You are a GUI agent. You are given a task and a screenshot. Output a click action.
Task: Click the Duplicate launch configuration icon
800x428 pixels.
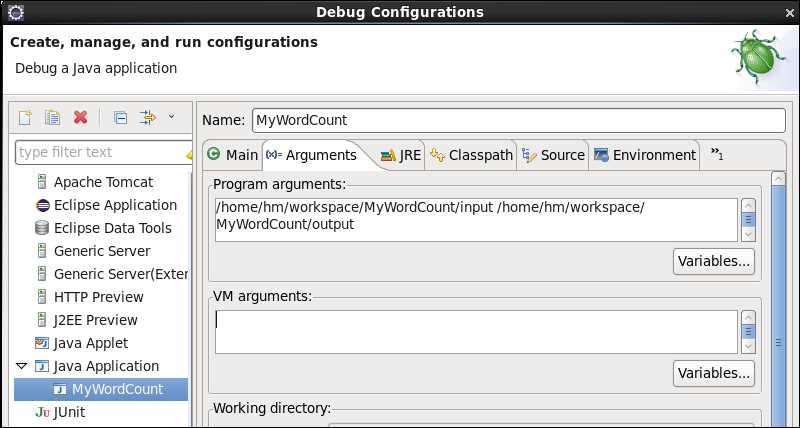pyautogui.click(x=53, y=117)
